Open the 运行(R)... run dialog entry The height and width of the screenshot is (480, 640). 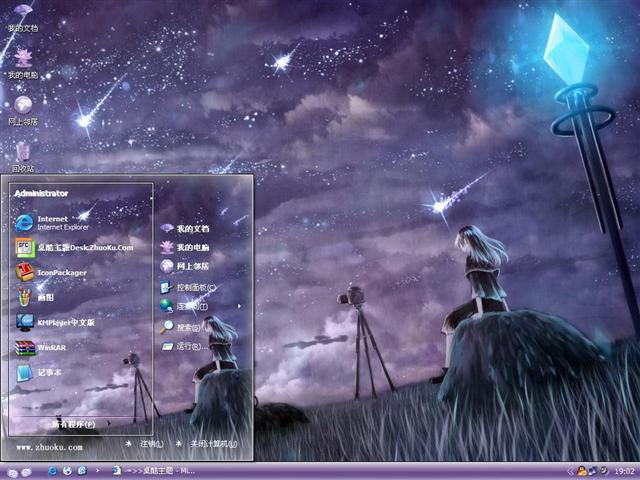(184, 347)
